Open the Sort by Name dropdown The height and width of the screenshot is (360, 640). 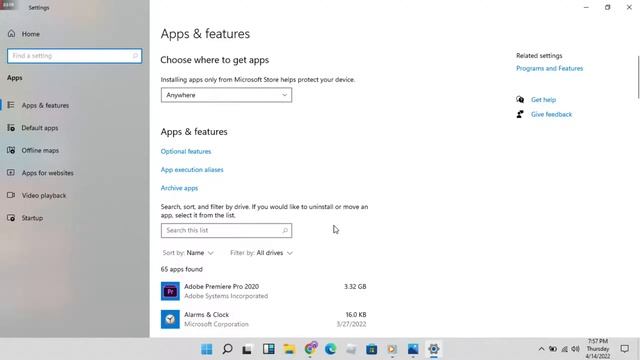click(188, 253)
